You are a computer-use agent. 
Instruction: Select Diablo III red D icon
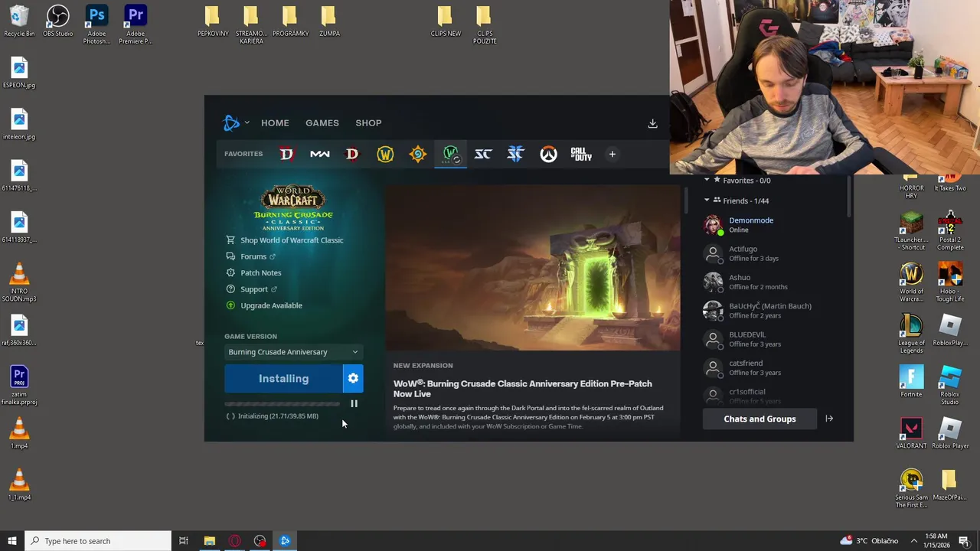click(x=352, y=154)
